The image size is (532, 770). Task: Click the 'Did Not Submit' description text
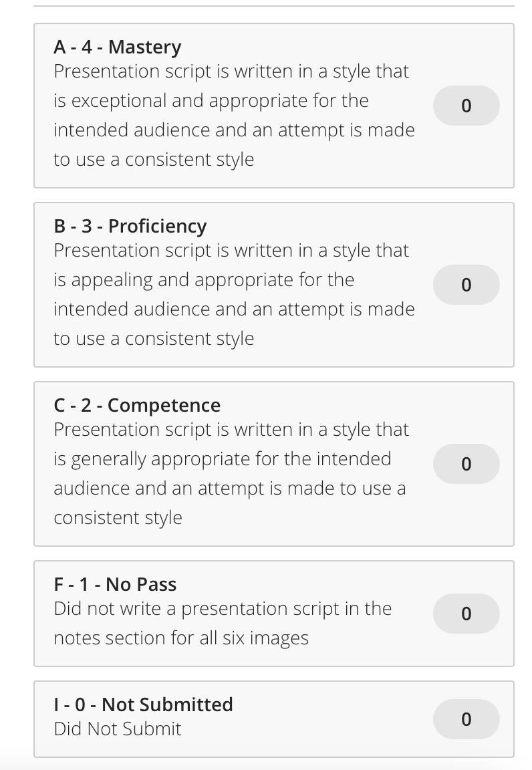tap(118, 729)
